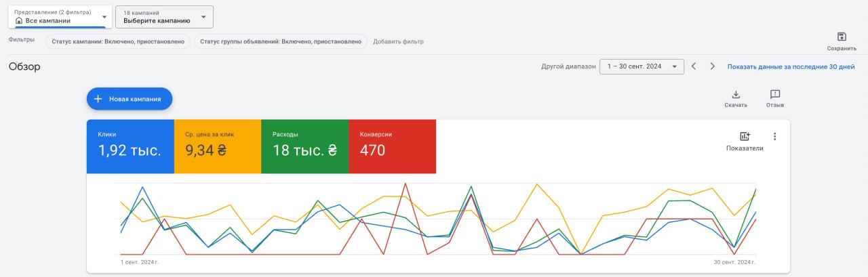Toggle the yellow Ср. цена за клик card

point(218,146)
